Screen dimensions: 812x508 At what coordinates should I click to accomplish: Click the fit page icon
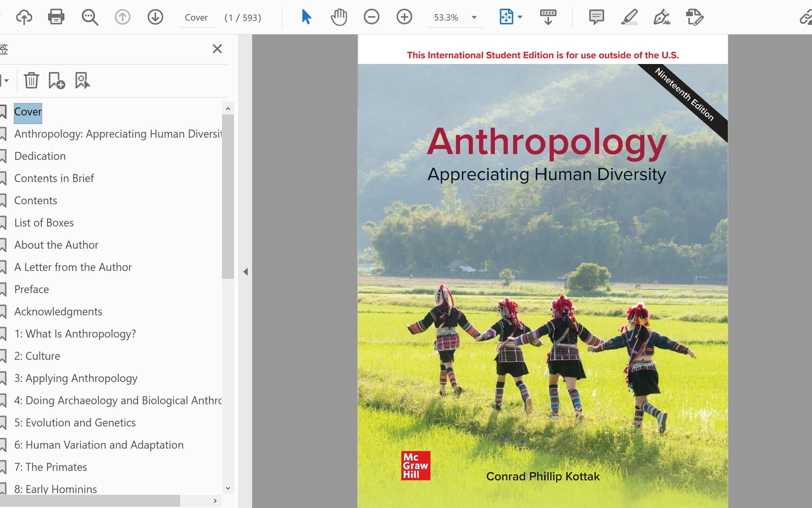point(506,17)
